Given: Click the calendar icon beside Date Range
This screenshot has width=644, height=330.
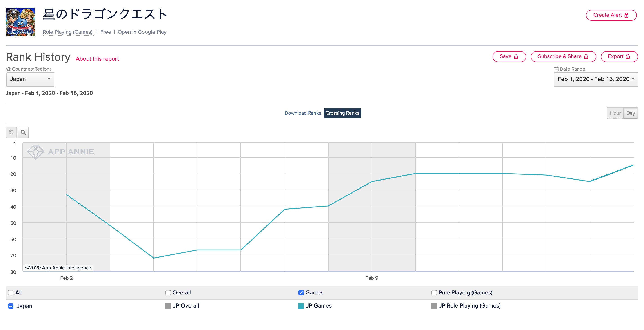Looking at the screenshot, I should (x=556, y=69).
